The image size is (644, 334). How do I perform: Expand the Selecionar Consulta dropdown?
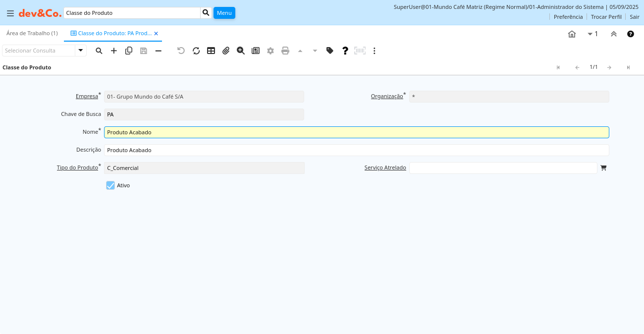(81, 51)
